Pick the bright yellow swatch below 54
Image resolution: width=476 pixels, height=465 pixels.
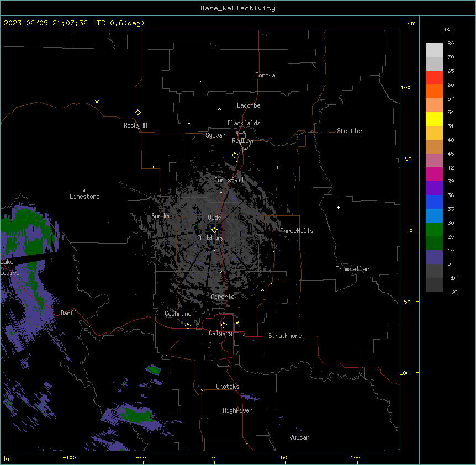(x=434, y=119)
